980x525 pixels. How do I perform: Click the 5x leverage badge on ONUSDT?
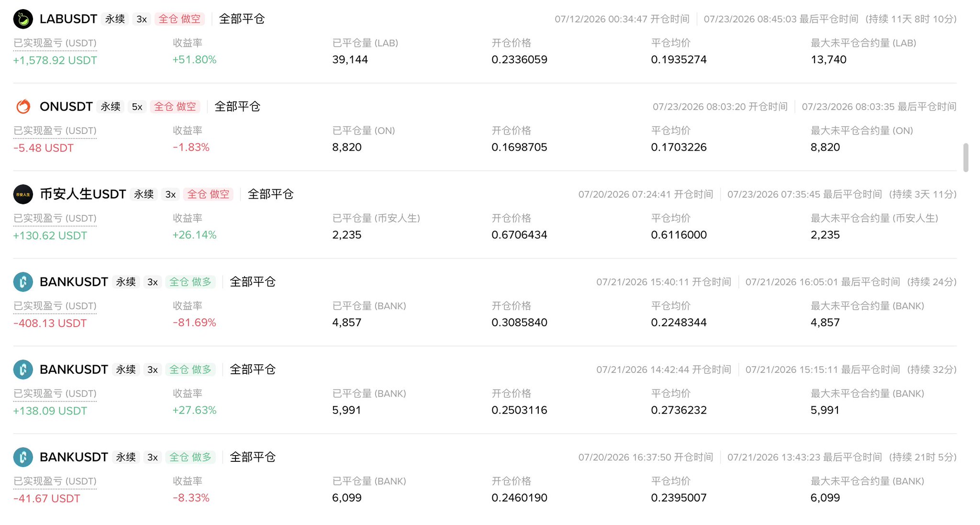pyautogui.click(x=137, y=107)
